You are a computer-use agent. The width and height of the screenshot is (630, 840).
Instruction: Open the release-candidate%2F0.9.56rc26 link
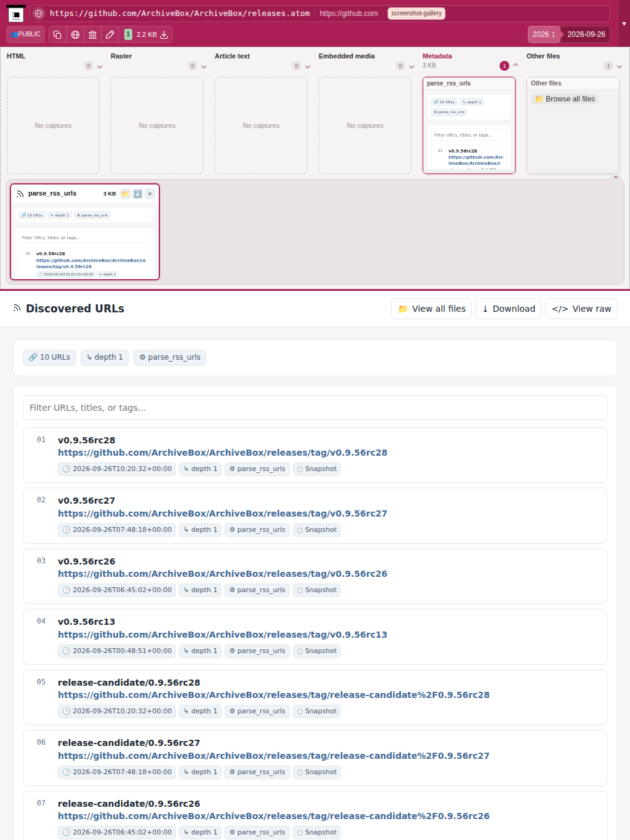(x=274, y=816)
